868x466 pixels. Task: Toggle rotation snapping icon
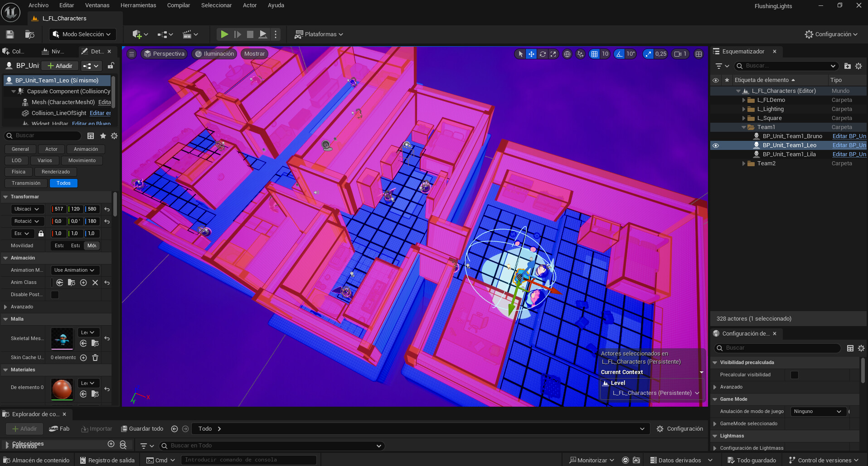click(x=619, y=54)
